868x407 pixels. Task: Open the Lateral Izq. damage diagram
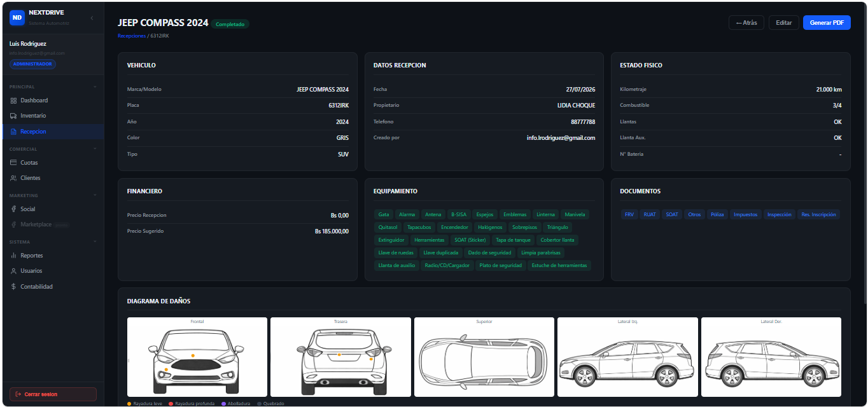(x=627, y=357)
